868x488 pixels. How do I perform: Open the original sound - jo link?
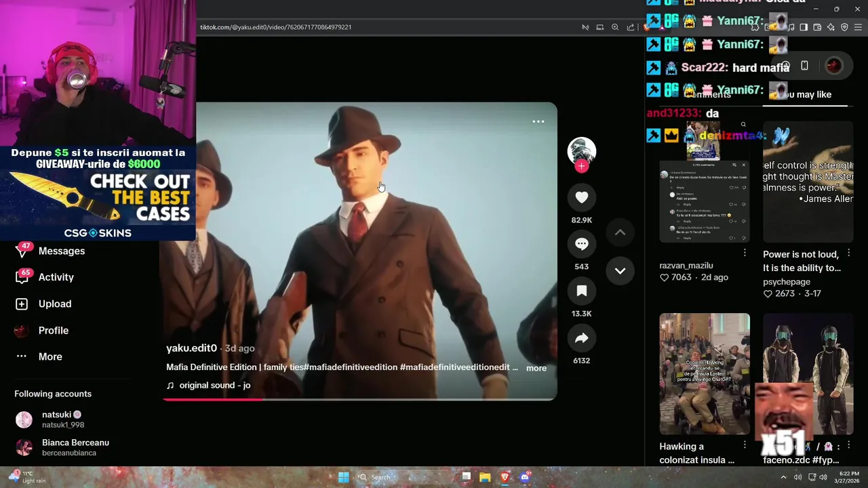pos(215,386)
